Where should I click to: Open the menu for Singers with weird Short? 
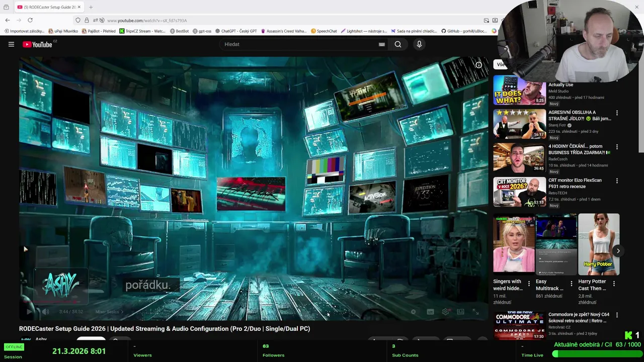(529, 284)
